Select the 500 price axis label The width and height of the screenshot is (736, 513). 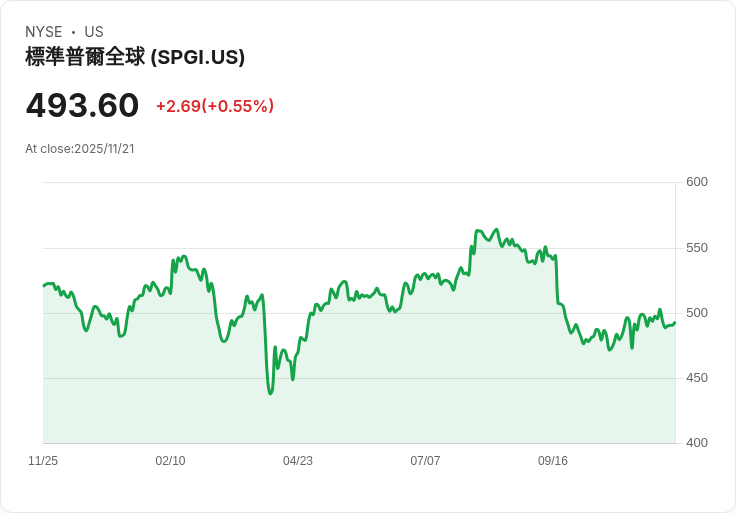pos(697,313)
